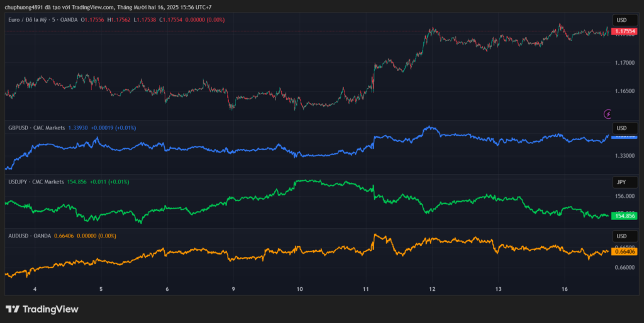Image resolution: width=644 pixels, height=323 pixels.
Task: Click the purple lightning bolt icon
Action: tap(608, 114)
